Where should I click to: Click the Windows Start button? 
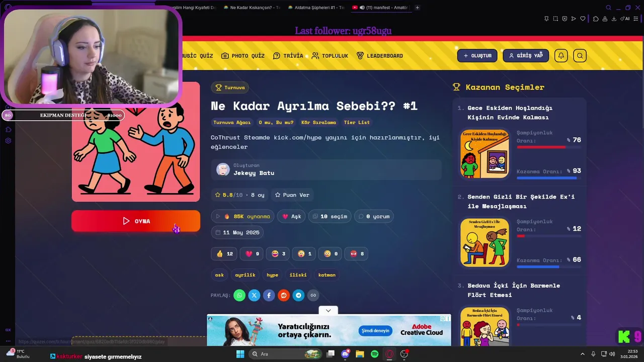pyautogui.click(x=240, y=354)
